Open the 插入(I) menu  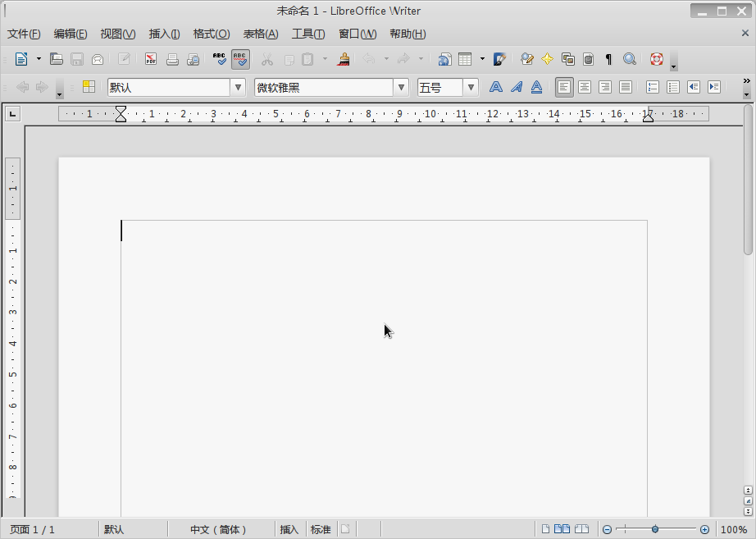(164, 34)
